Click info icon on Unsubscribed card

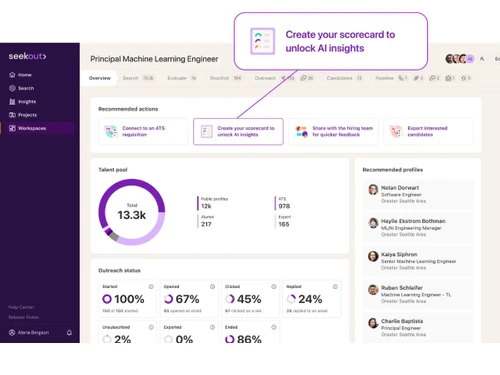pyautogui.click(x=151, y=327)
